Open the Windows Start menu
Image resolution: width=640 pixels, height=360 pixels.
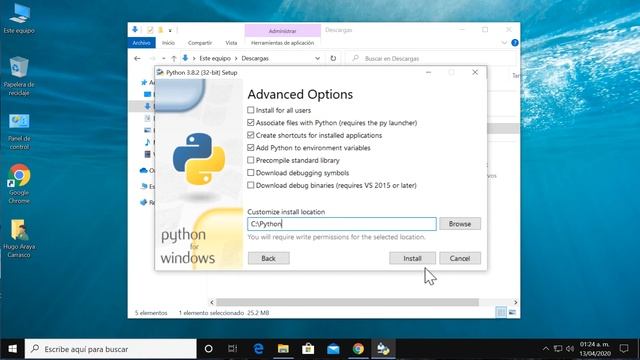(12, 349)
